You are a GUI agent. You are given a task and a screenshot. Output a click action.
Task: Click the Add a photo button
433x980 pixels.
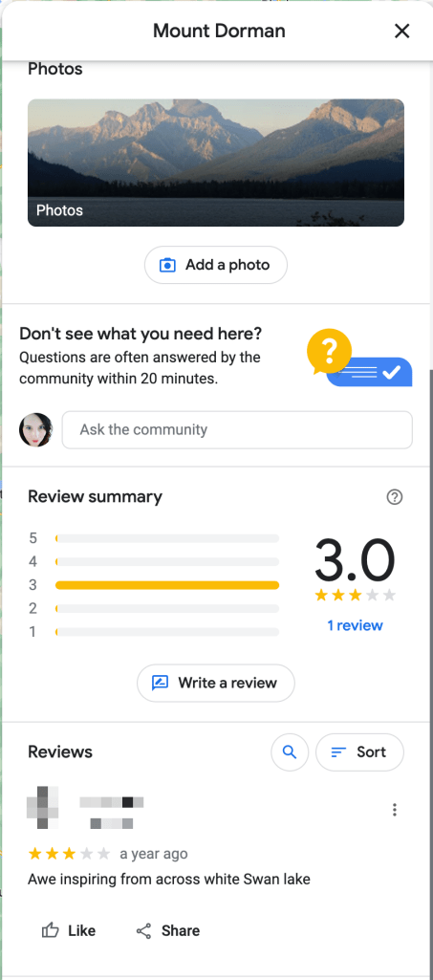point(216,265)
